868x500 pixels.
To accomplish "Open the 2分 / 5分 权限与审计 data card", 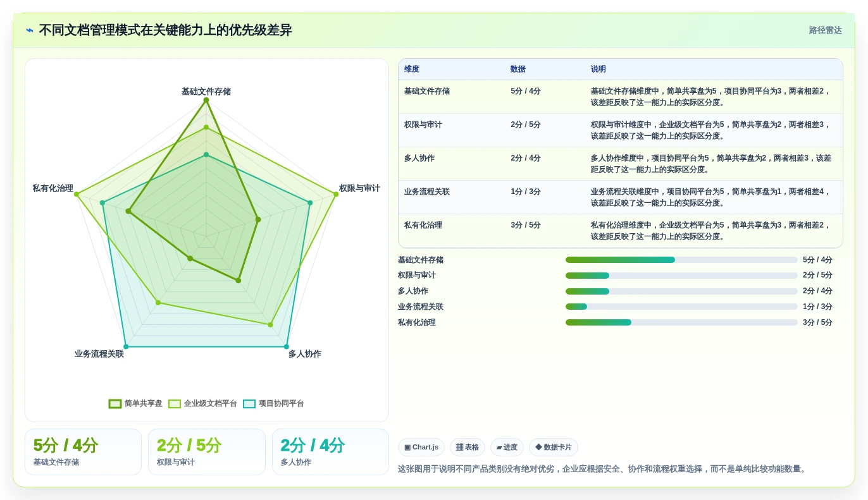I will point(207,452).
